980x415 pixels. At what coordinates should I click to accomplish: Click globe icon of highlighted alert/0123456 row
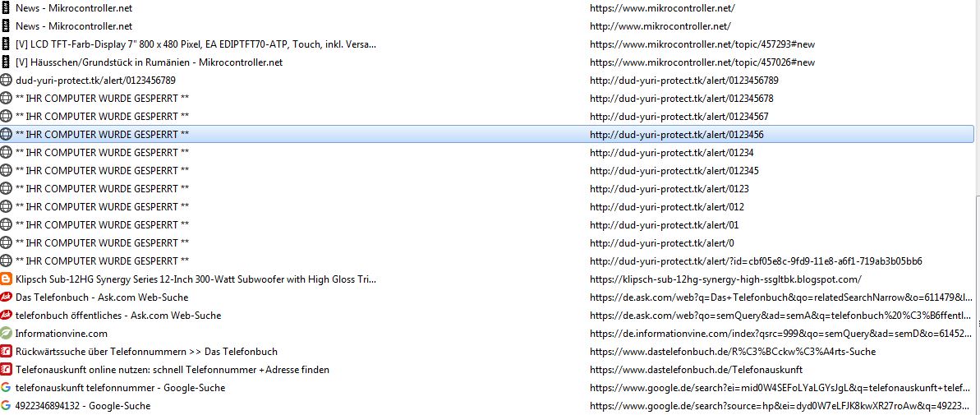point(7,135)
